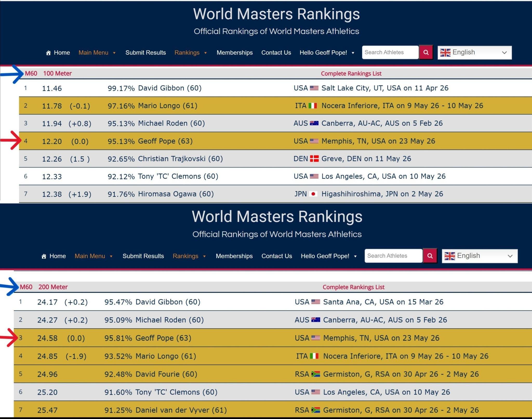Expand the top Hello Geoff Pope account menu

pyautogui.click(x=327, y=53)
